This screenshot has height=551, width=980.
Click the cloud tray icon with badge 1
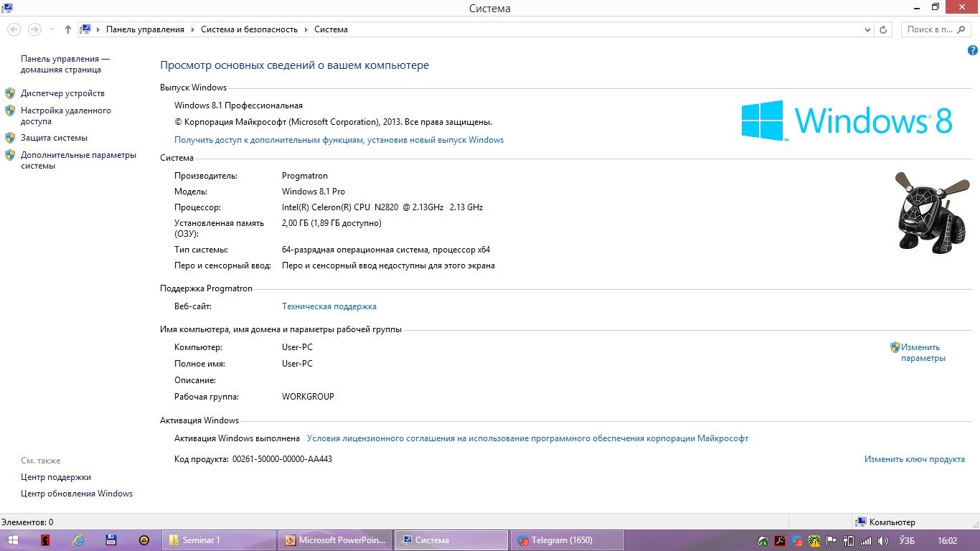(763, 541)
